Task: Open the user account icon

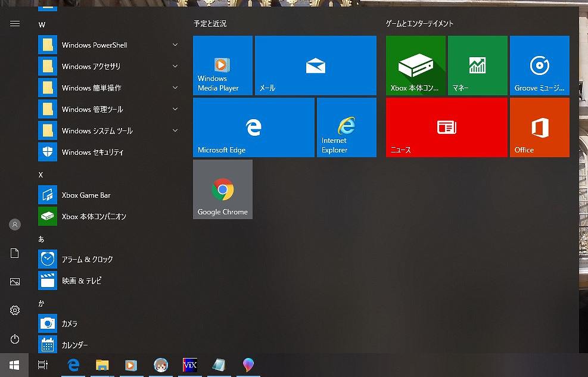Action: [15, 225]
